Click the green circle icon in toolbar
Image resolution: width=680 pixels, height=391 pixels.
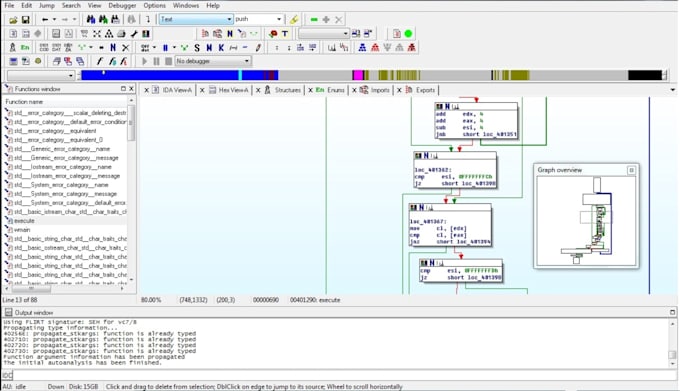click(408, 33)
